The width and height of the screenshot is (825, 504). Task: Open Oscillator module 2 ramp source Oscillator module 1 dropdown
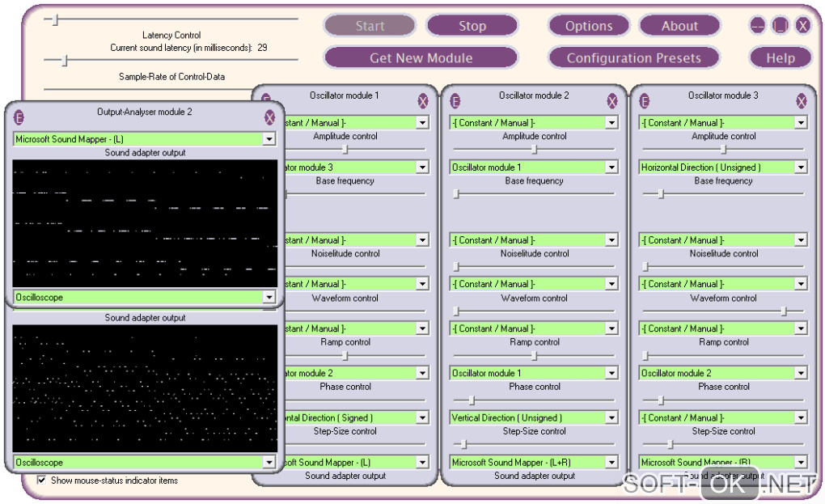click(x=534, y=373)
